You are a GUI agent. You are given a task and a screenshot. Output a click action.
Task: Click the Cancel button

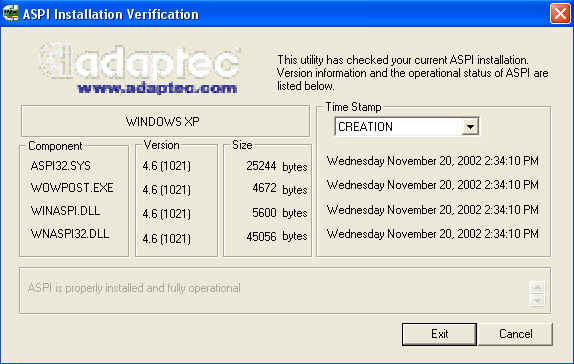point(515,334)
